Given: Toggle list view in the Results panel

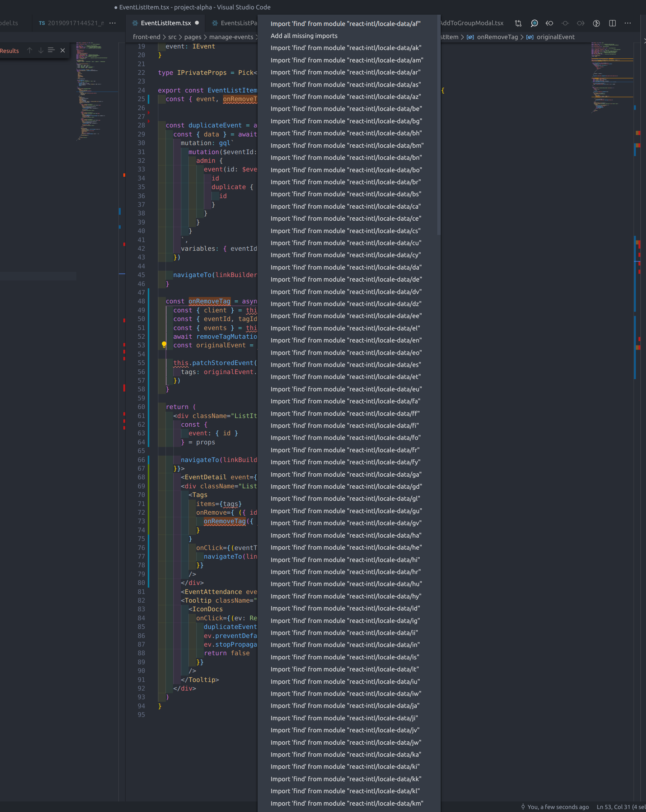Looking at the screenshot, I should pyautogui.click(x=51, y=50).
